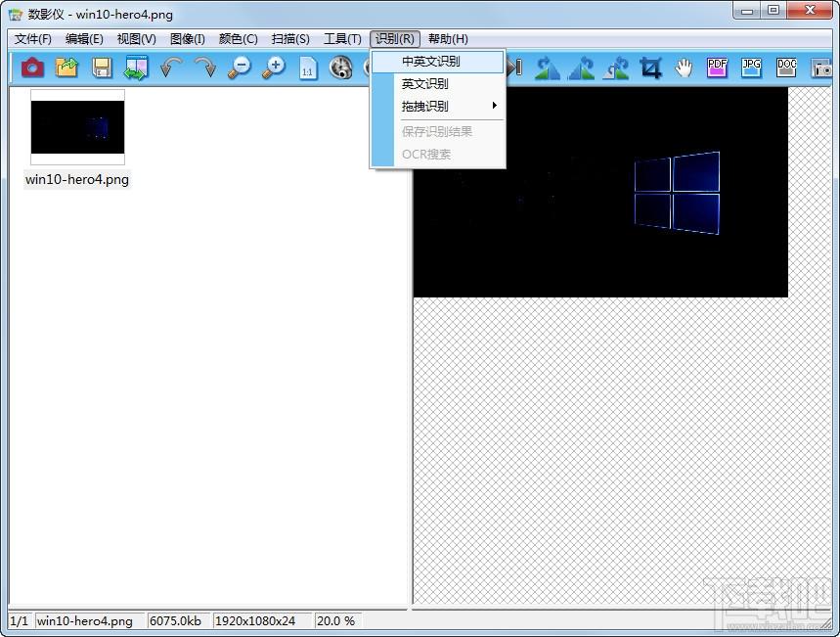The image size is (840, 637).
Task: Click the Windows logo preview image
Action: [x=600, y=192]
